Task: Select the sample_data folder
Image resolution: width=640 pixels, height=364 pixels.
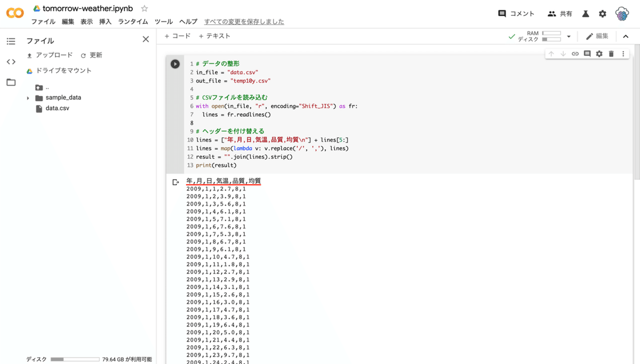Action: click(x=58, y=98)
